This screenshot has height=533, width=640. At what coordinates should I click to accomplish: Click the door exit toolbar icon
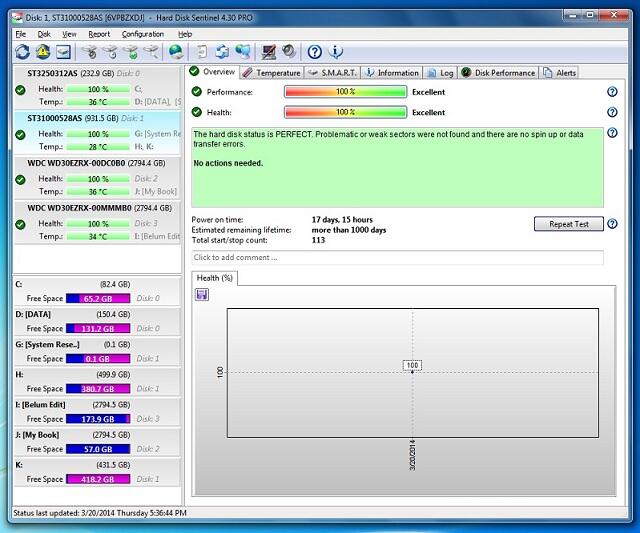tap(202, 52)
